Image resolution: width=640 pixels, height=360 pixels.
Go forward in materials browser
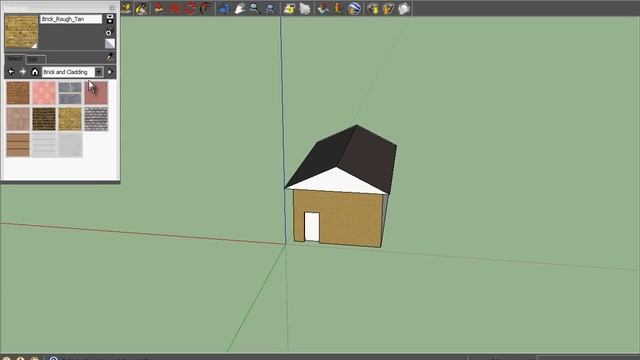(22, 72)
